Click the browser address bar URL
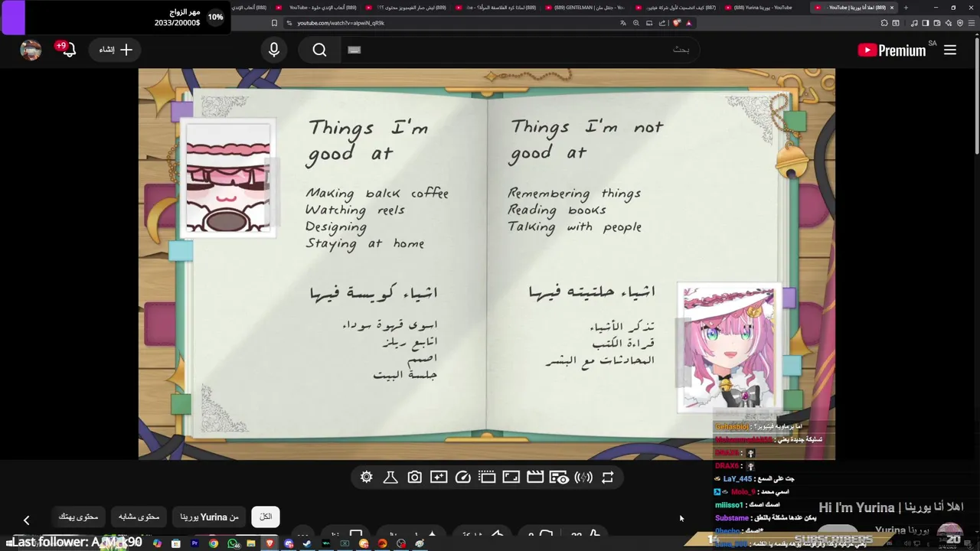This screenshot has height=551, width=980. pos(341,23)
